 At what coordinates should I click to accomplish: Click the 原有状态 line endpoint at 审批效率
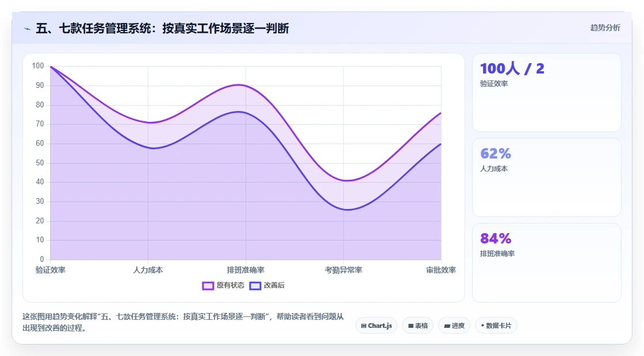click(440, 113)
